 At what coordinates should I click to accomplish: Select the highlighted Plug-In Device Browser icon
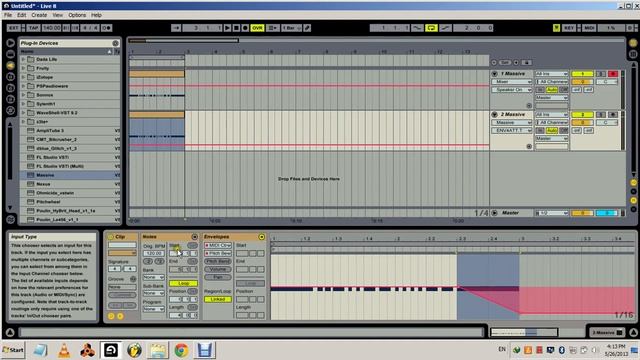point(11,65)
